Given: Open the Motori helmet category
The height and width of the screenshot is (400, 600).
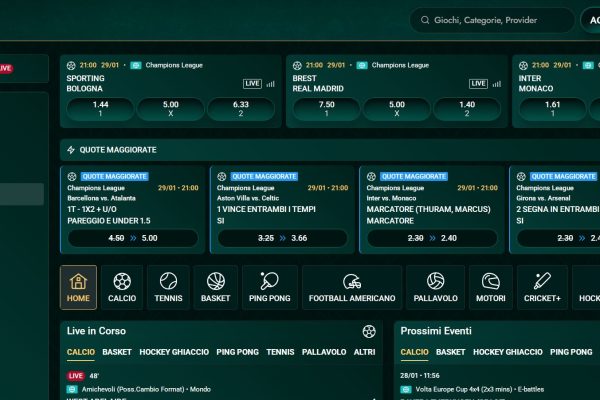Looking at the screenshot, I should coord(491,287).
